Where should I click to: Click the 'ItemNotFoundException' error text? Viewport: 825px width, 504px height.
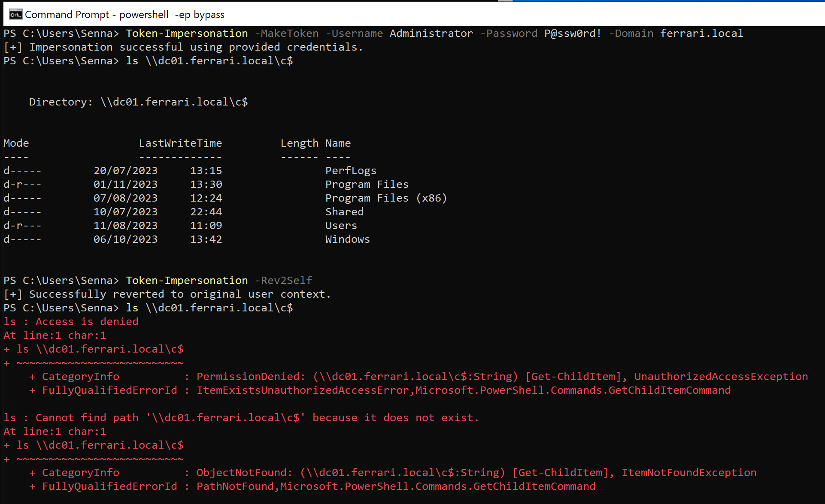pyautogui.click(x=689, y=473)
